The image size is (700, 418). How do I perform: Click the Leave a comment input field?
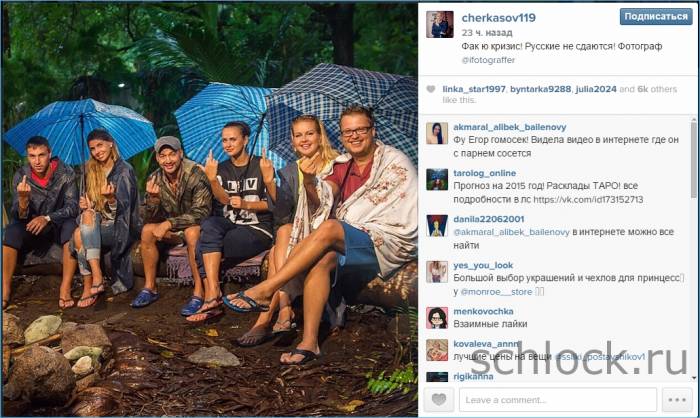click(558, 400)
